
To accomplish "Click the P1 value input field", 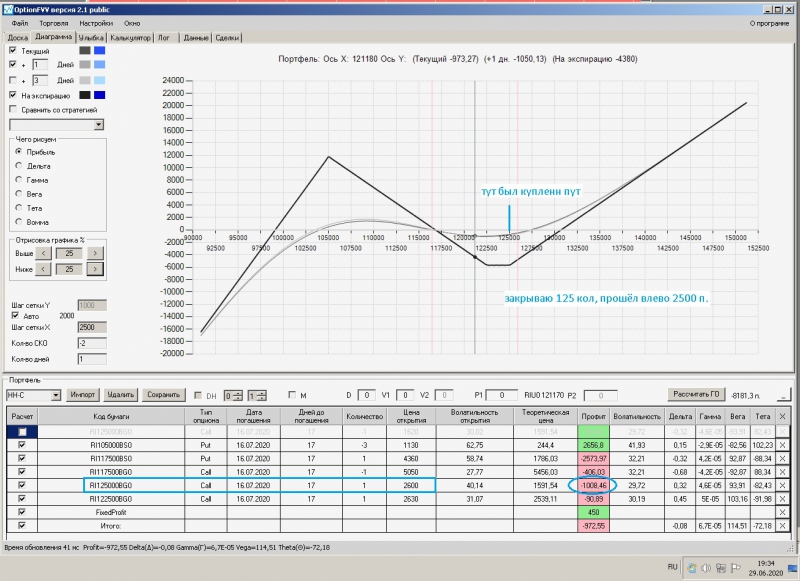I will (x=501, y=395).
